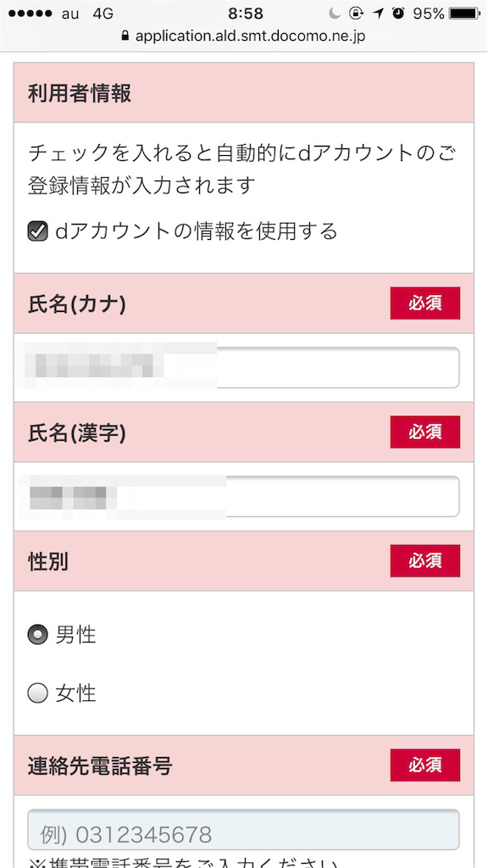Tap the application.ald.smt.docomo.ne.jp URL

point(250,36)
